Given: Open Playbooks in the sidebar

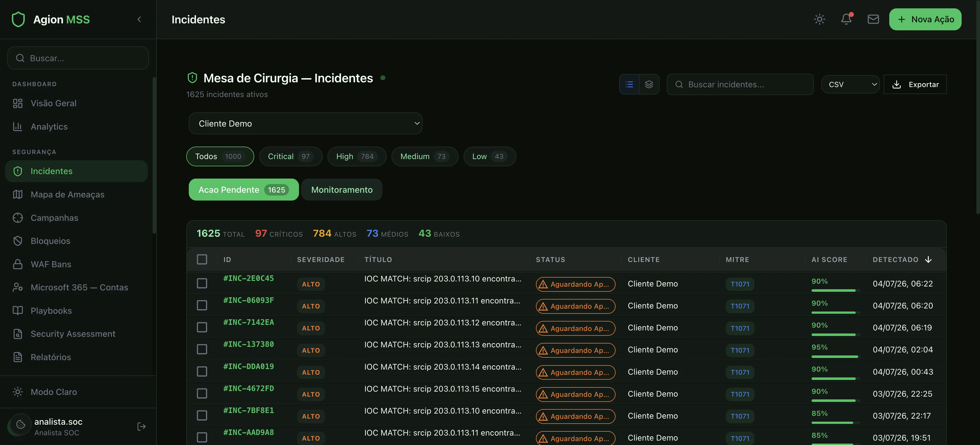Looking at the screenshot, I should point(76,310).
